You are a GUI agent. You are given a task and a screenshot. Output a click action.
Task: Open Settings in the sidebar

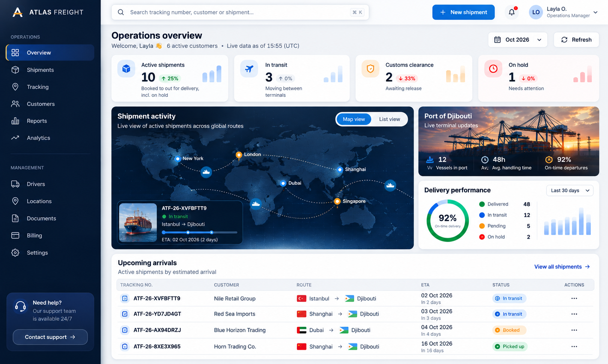(x=50, y=253)
